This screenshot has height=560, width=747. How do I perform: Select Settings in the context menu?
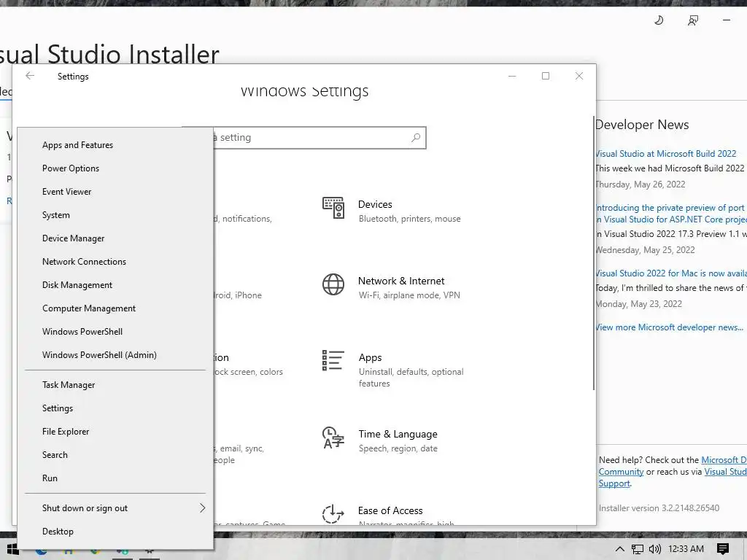tap(115, 408)
